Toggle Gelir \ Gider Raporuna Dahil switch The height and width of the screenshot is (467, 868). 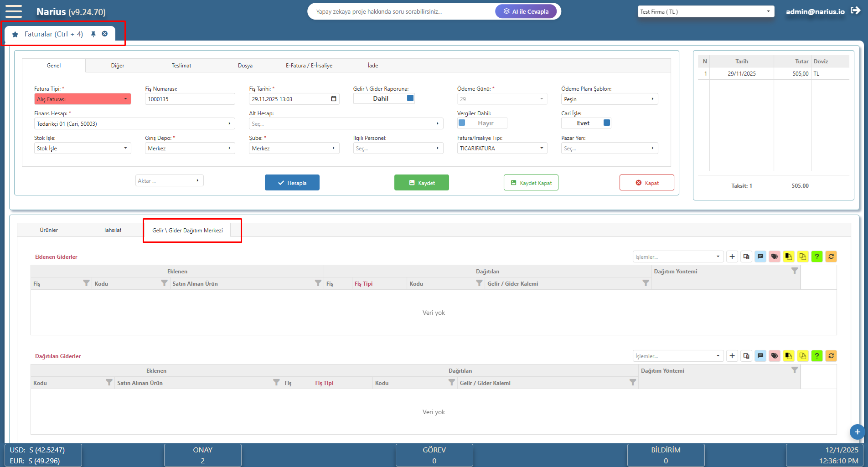point(384,98)
